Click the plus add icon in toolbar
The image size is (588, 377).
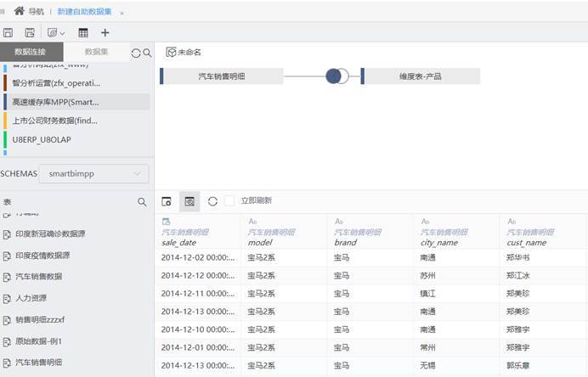point(105,32)
